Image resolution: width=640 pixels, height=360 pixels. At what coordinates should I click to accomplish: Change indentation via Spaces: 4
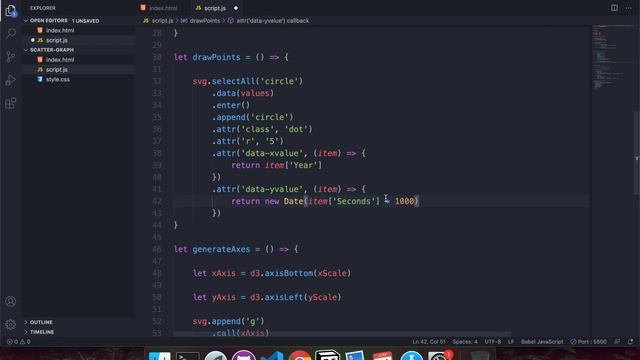pos(464,342)
